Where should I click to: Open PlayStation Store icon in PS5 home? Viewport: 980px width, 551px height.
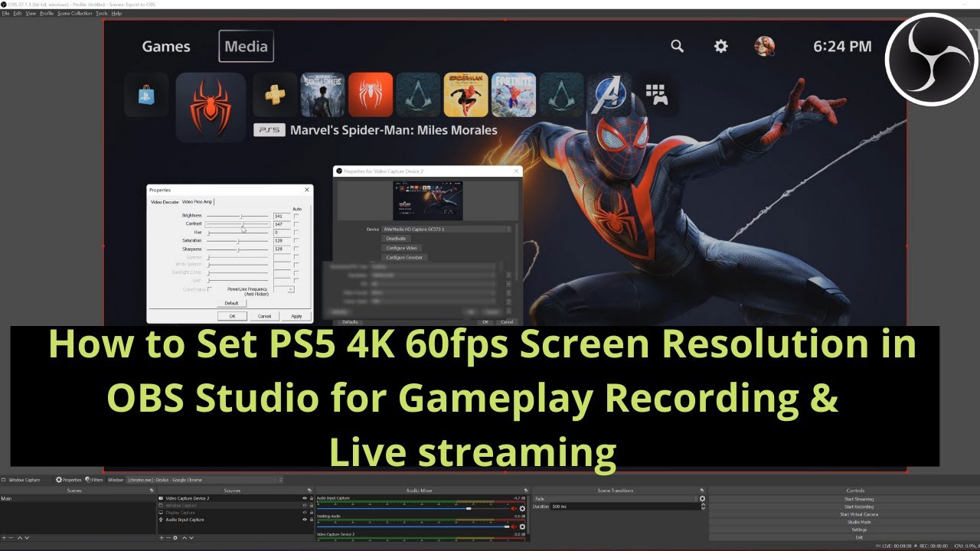(x=146, y=95)
